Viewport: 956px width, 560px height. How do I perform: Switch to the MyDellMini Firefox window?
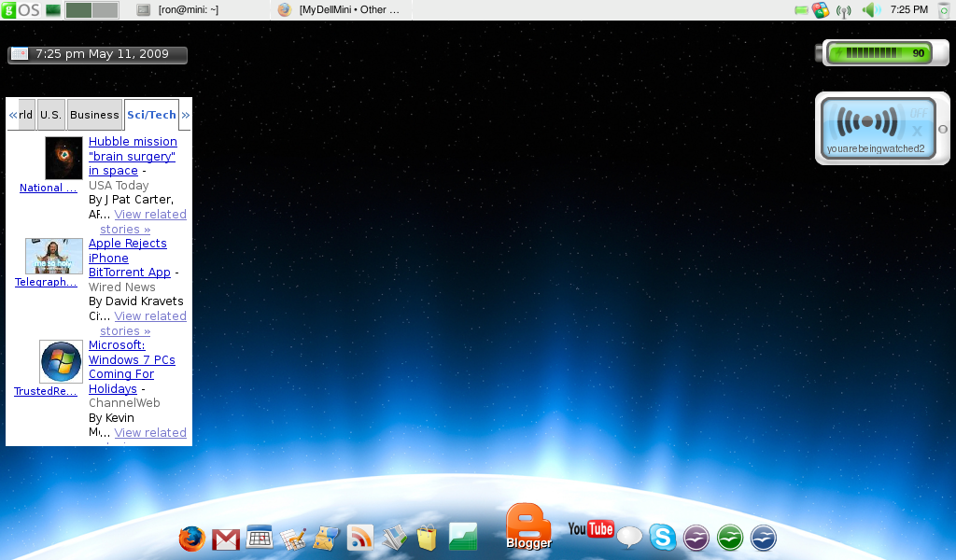(340, 9)
